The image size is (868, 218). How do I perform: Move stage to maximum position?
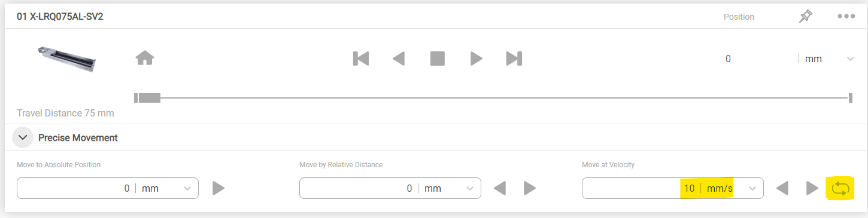coord(514,58)
